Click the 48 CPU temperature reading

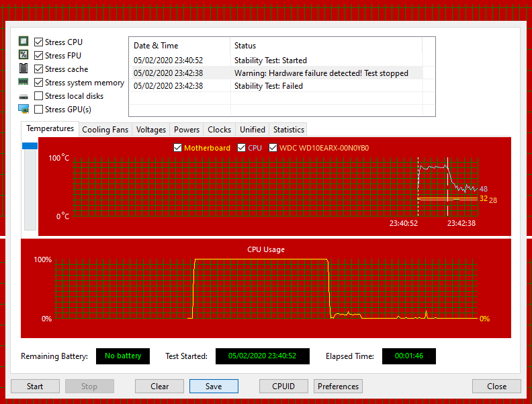(x=483, y=189)
